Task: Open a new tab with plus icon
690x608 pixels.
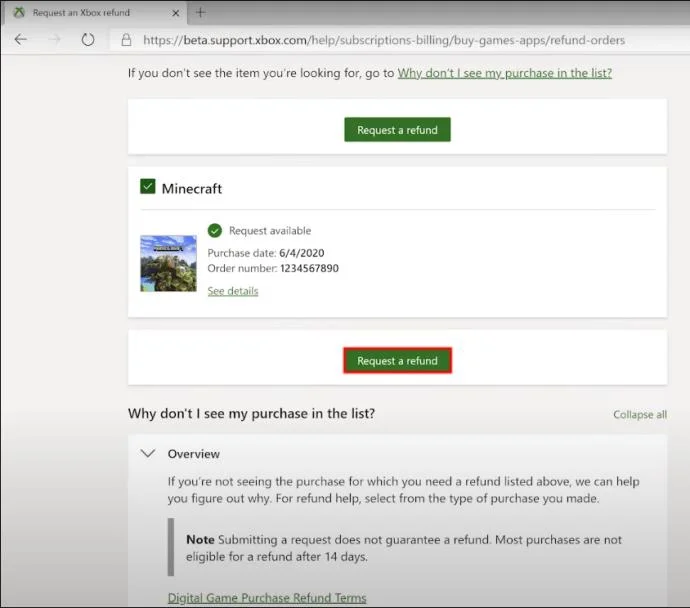Action: click(200, 12)
